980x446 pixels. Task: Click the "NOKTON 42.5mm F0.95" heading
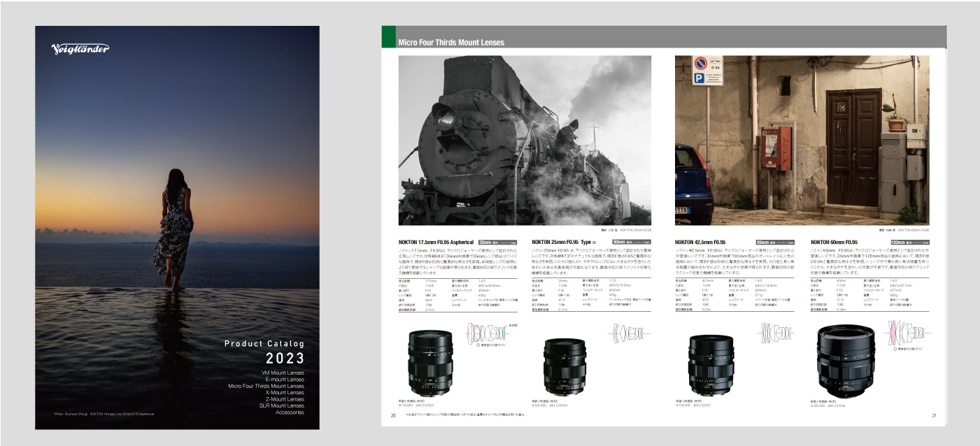coord(700,242)
